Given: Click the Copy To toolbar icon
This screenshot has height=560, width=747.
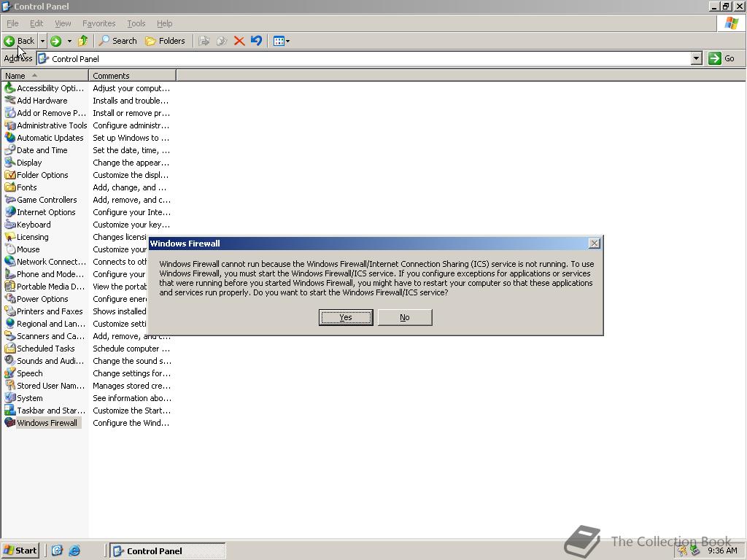Looking at the screenshot, I should 222,41.
